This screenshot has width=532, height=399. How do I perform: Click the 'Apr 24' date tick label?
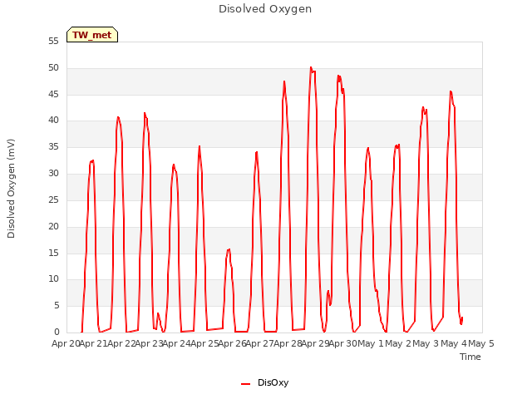177,343
